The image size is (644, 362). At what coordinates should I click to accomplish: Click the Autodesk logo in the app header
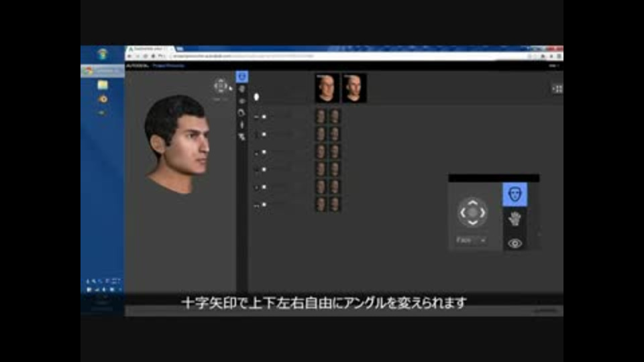tap(138, 66)
